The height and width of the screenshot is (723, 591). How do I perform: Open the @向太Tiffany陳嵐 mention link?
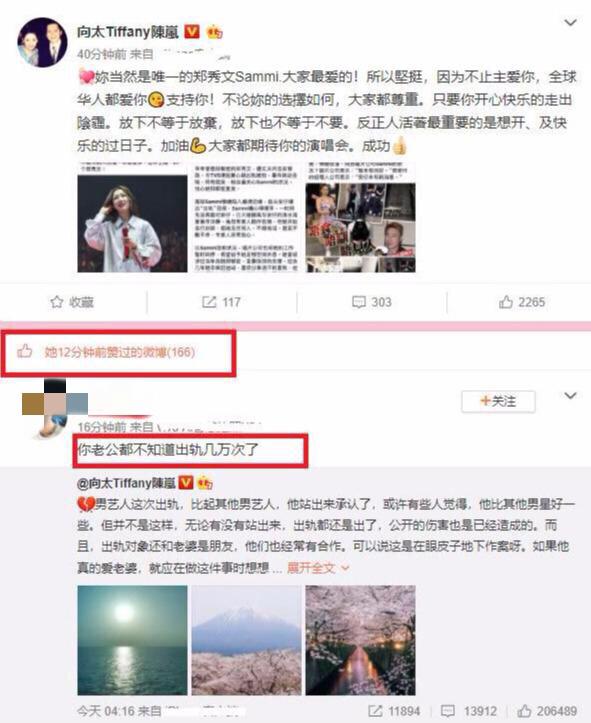pyautogui.click(x=127, y=483)
